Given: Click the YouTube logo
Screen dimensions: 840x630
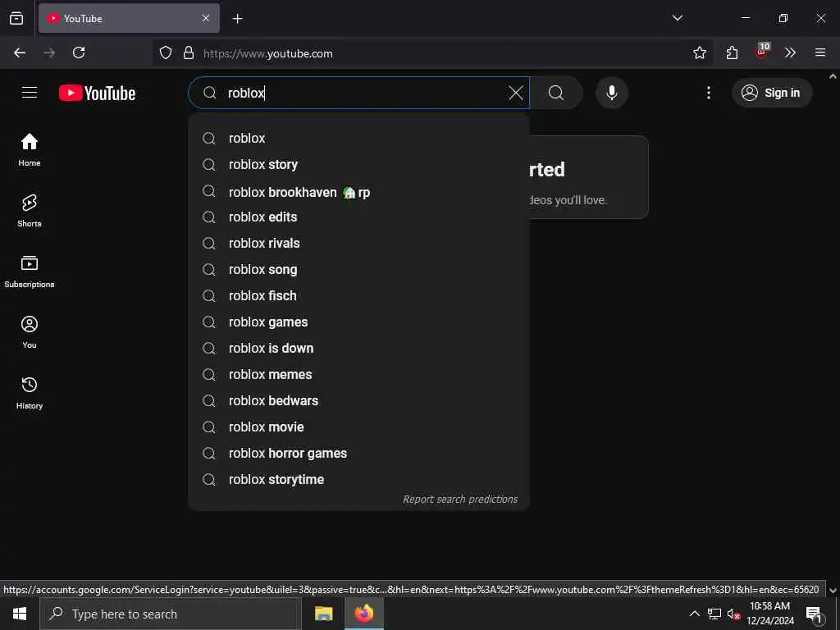Looking at the screenshot, I should (97, 94).
